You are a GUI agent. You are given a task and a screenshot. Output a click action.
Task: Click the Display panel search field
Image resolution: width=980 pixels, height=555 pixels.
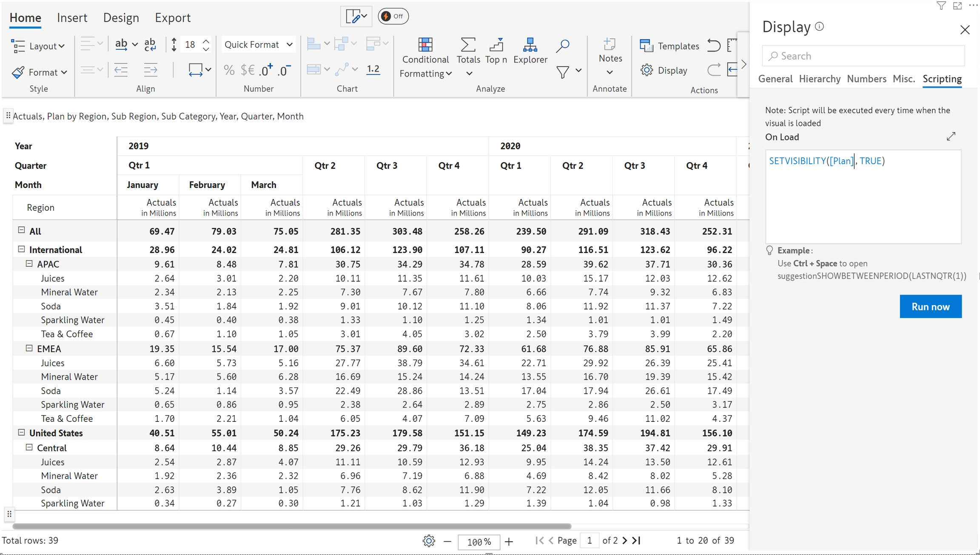point(863,56)
